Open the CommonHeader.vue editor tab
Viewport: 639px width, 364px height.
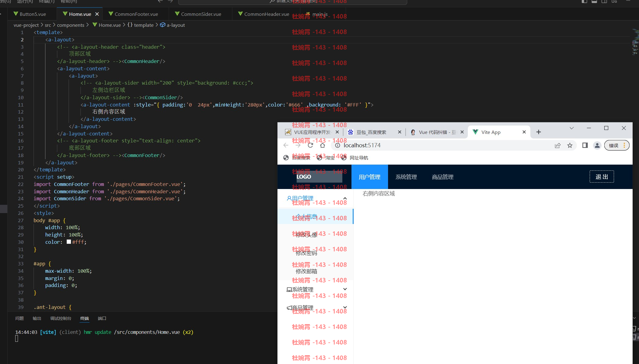(267, 14)
